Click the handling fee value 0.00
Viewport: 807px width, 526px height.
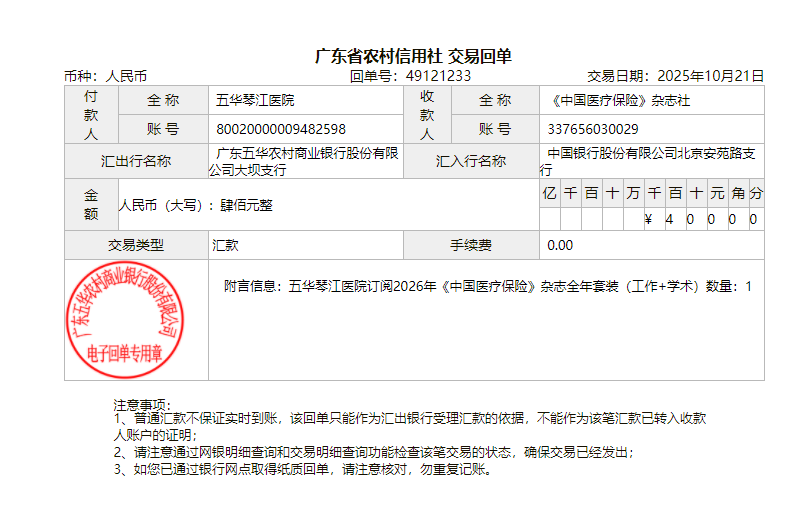pos(560,245)
